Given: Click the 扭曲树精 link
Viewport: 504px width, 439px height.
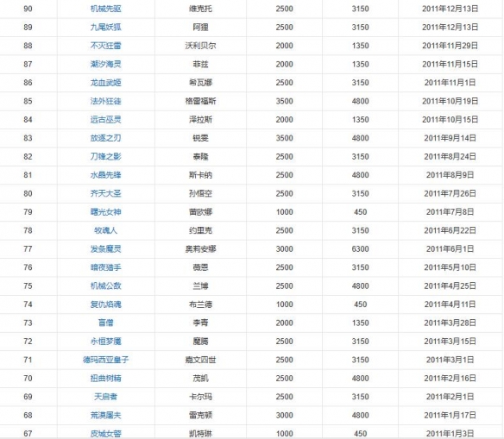Looking at the screenshot, I should (x=106, y=378).
